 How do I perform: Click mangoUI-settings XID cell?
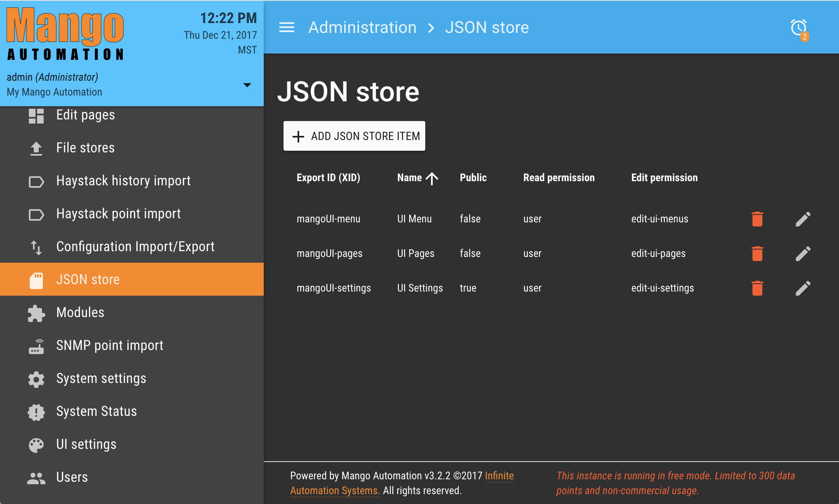[x=334, y=288]
